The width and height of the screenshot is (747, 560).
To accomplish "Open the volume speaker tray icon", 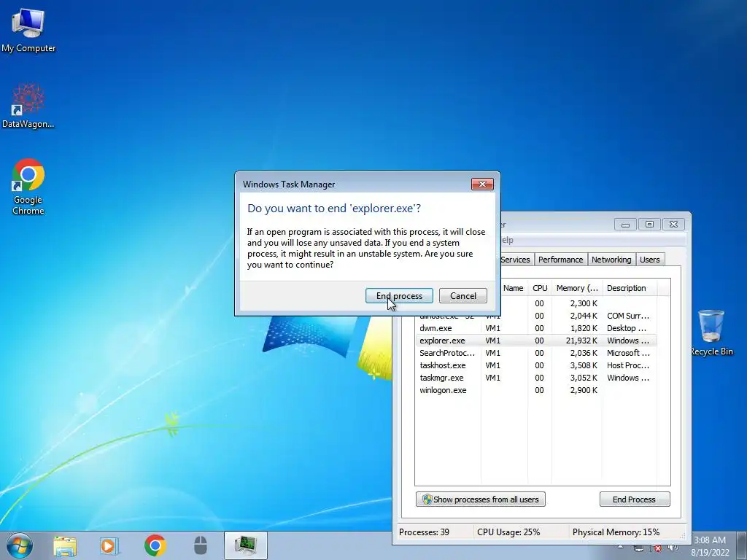I will pos(673,548).
